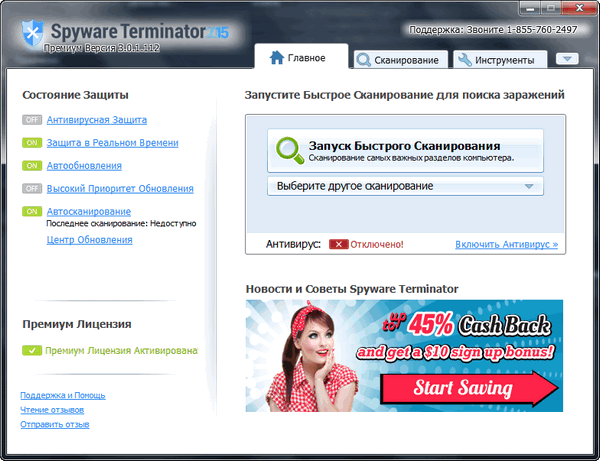Switch to the Инструменты tab

[501, 60]
